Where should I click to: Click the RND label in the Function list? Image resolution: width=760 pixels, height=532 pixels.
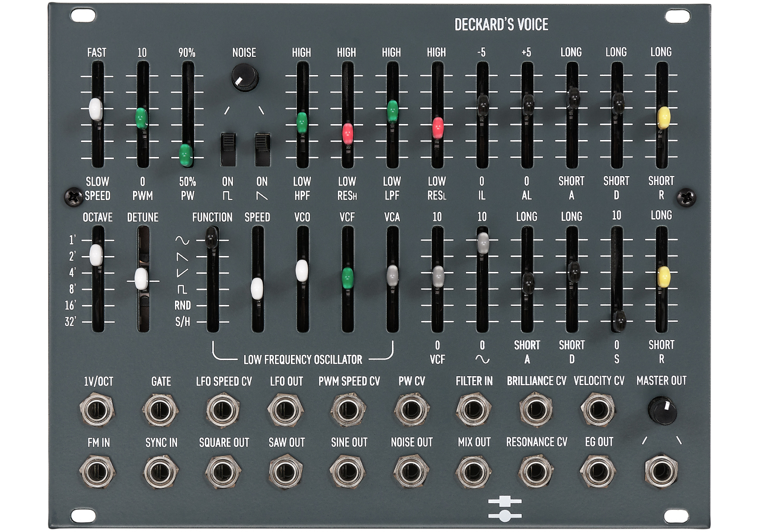(182, 305)
